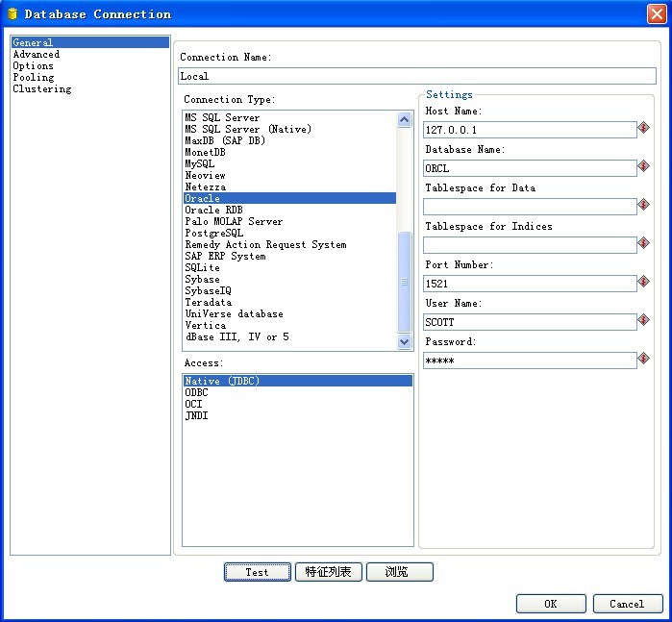Viewport: 672px width, 622px height.
Task: Click the 特征列表 button
Action: (328, 572)
